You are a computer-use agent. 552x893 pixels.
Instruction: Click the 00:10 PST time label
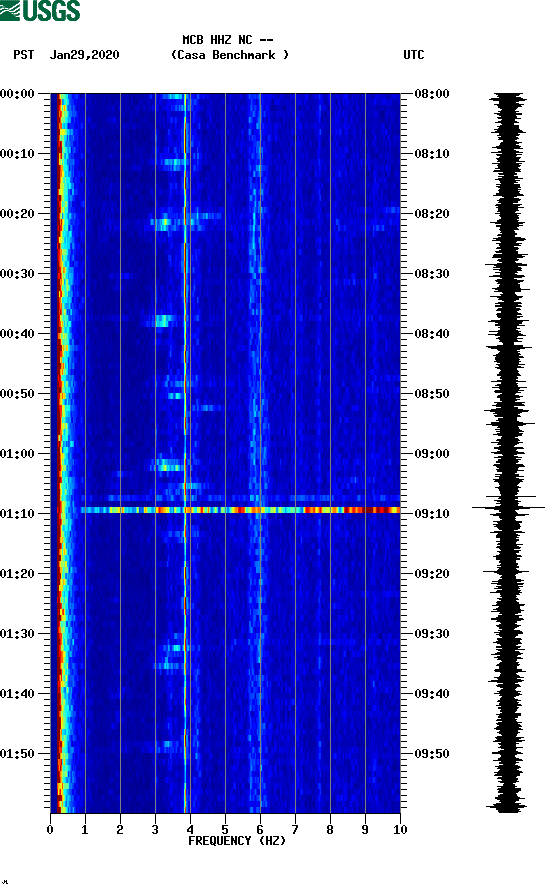click(17, 154)
